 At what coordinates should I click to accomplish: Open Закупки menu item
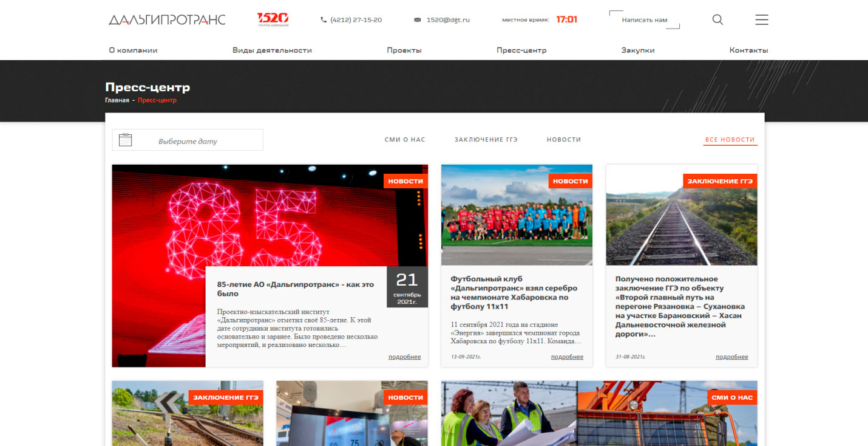coord(638,50)
